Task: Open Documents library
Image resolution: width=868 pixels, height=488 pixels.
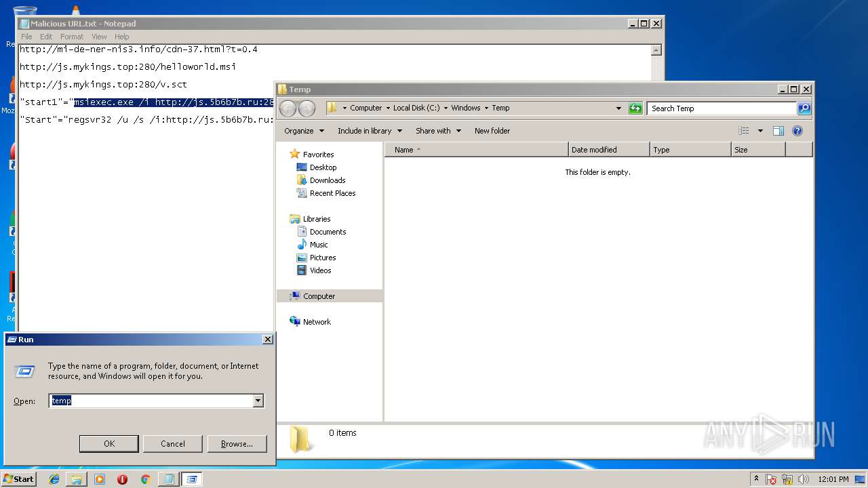Action: click(x=328, y=232)
